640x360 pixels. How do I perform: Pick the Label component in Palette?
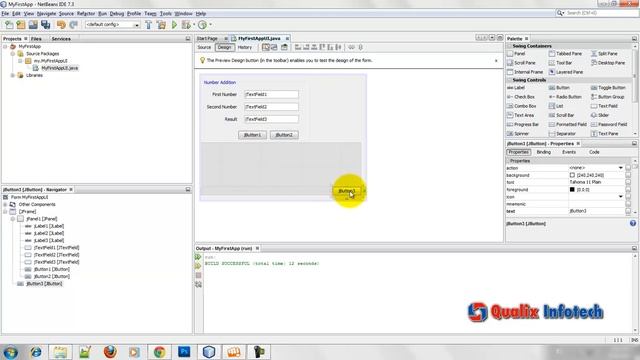click(x=516, y=88)
